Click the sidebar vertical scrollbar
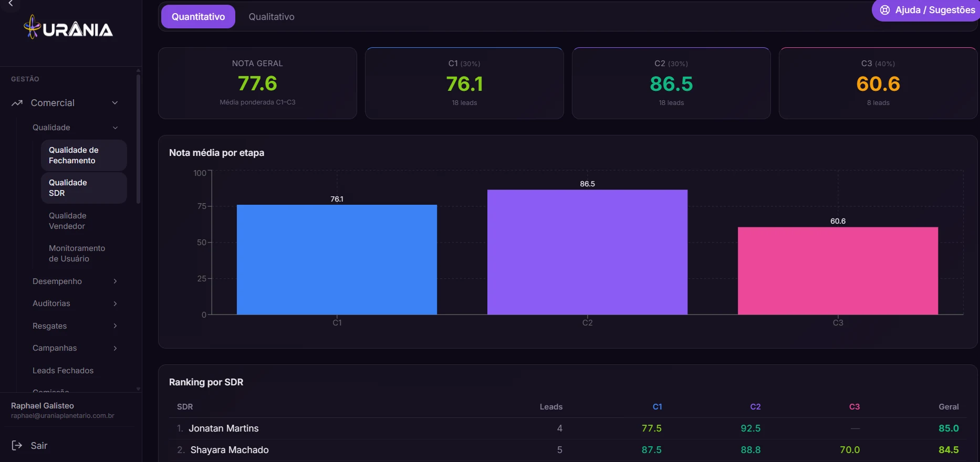 click(138, 139)
